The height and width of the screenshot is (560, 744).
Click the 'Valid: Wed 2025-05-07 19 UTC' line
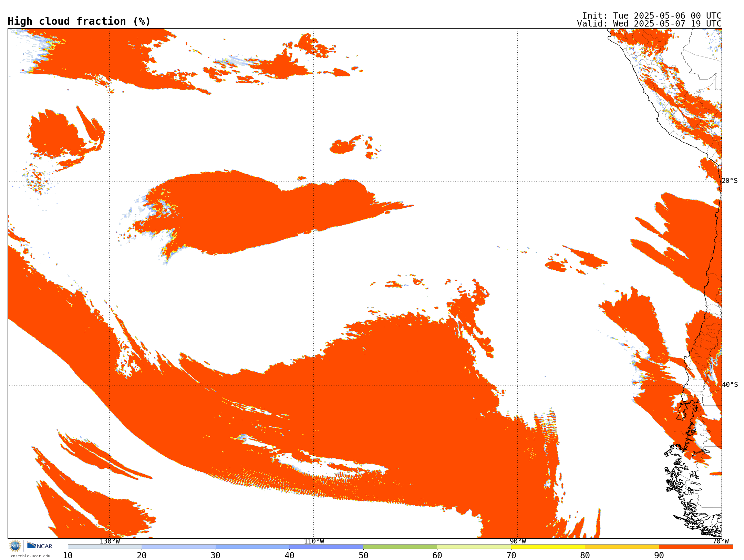[649, 24]
